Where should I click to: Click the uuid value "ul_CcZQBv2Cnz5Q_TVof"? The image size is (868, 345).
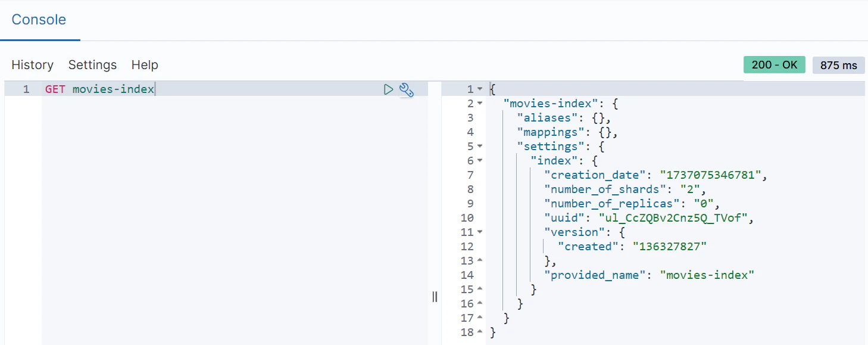tap(673, 218)
